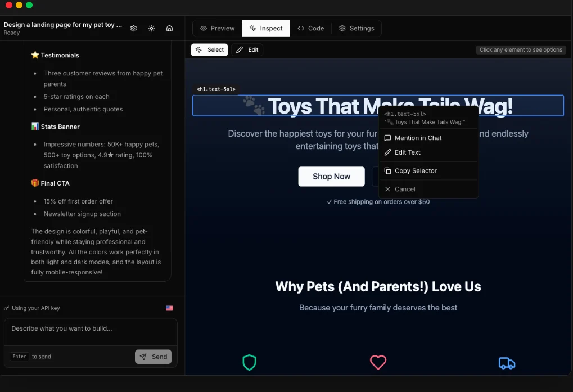Click the pink heart feature icon
This screenshot has width=573, height=392.
click(378, 362)
